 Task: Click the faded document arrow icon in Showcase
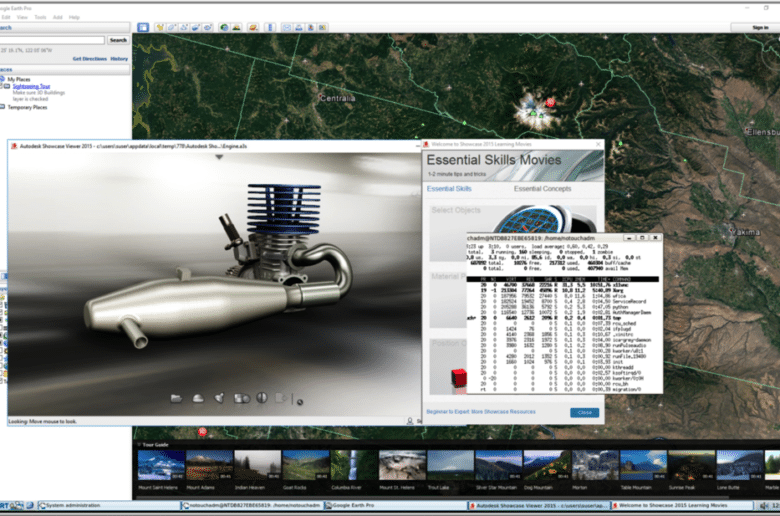pos(281,398)
